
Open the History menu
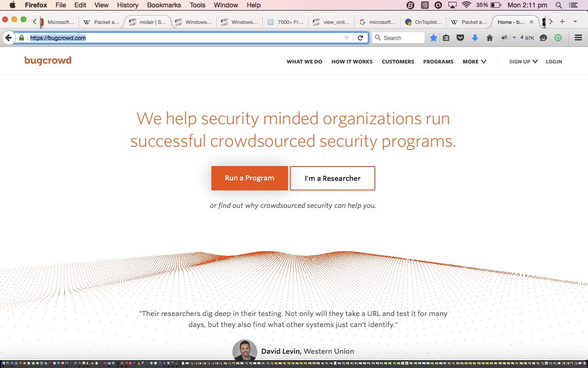pyautogui.click(x=128, y=5)
